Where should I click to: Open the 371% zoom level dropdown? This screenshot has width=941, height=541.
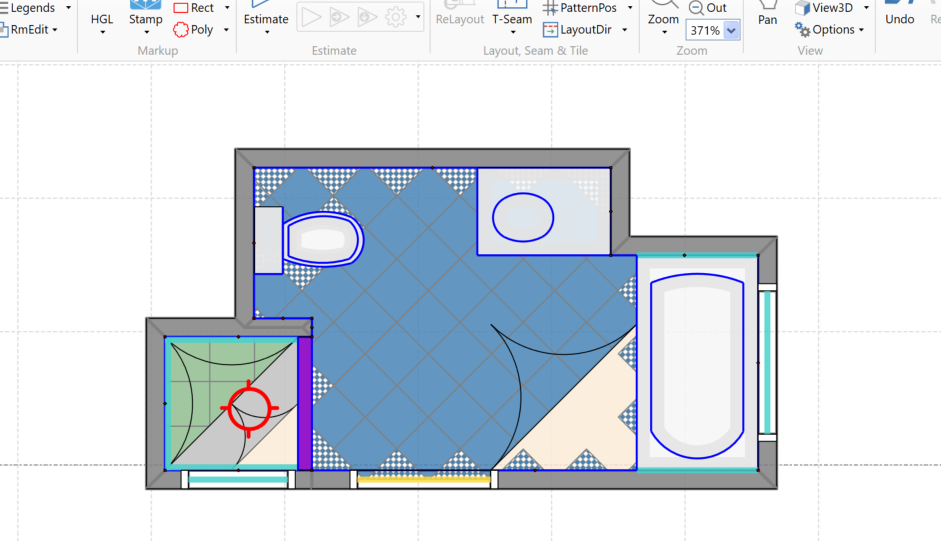(731, 31)
